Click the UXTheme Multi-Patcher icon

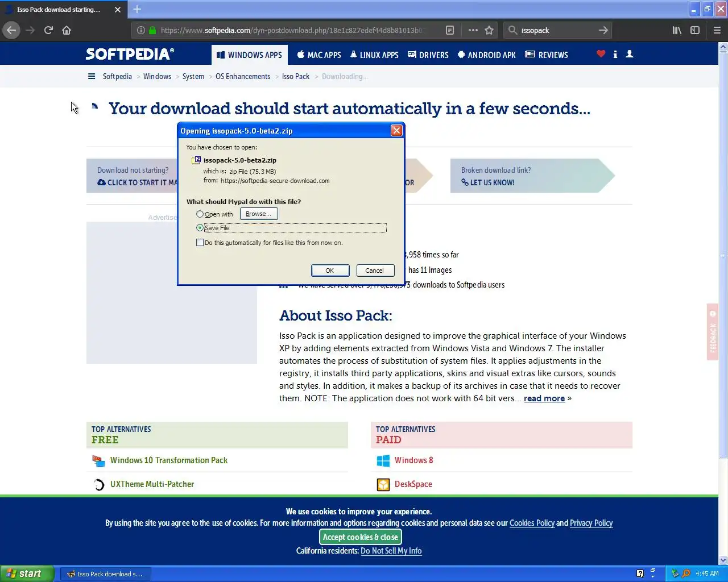tap(99, 485)
